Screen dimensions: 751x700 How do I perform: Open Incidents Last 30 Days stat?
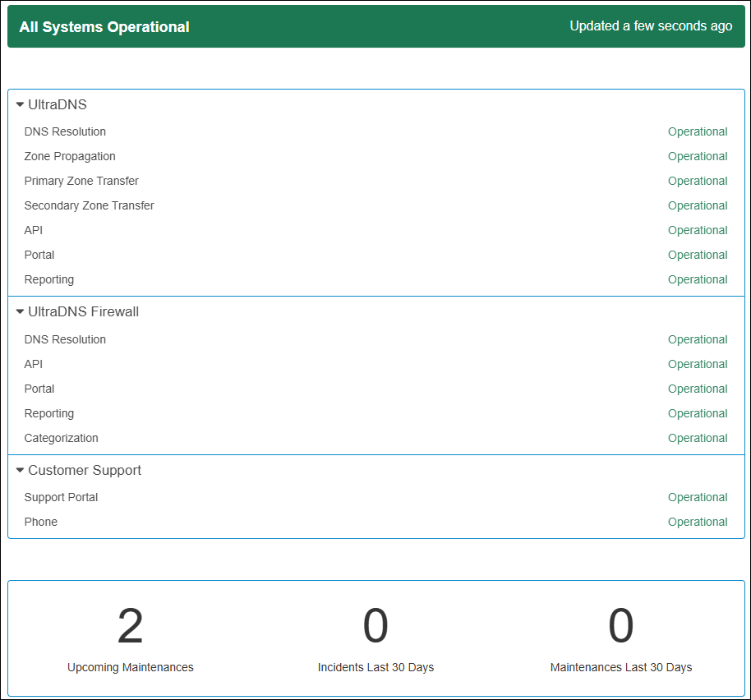[x=375, y=628]
